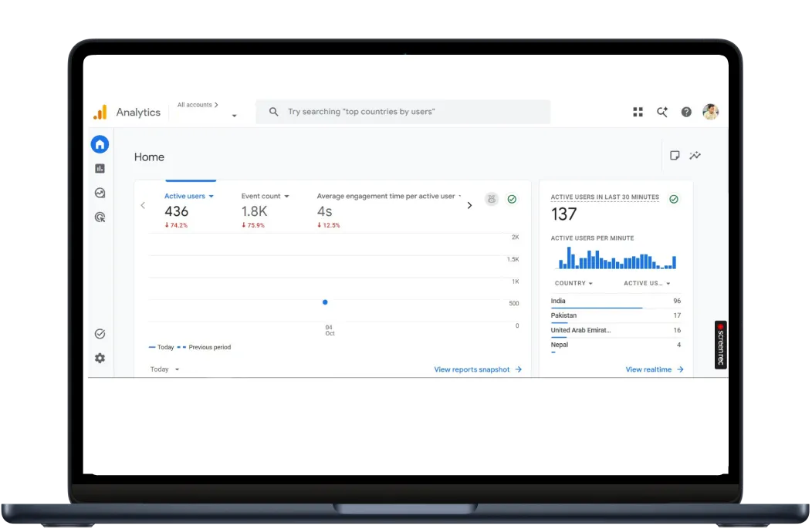Open Advertising target-cursor sidebar icon
The height and width of the screenshot is (529, 812).
point(100,217)
